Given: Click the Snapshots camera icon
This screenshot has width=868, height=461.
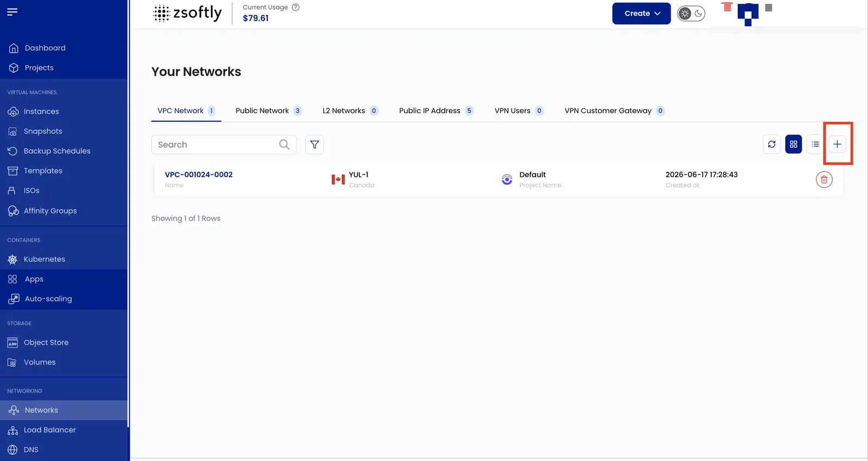Looking at the screenshot, I should pos(12,131).
